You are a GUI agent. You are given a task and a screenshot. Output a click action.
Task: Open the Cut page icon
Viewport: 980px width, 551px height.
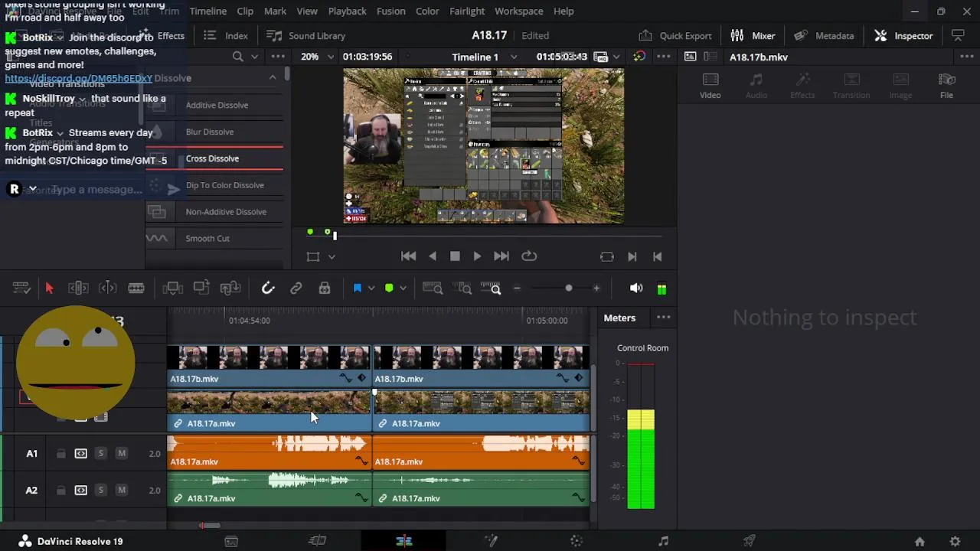[317, 541]
